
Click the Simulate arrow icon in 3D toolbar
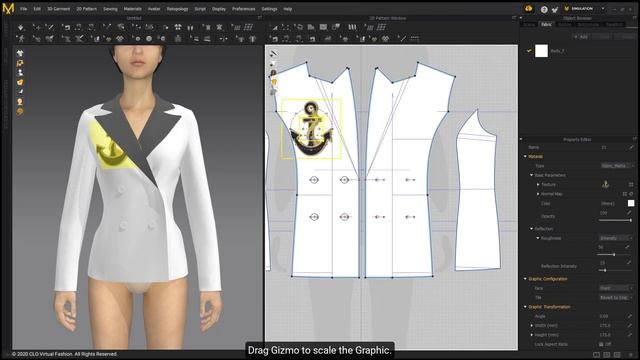click(x=21, y=27)
